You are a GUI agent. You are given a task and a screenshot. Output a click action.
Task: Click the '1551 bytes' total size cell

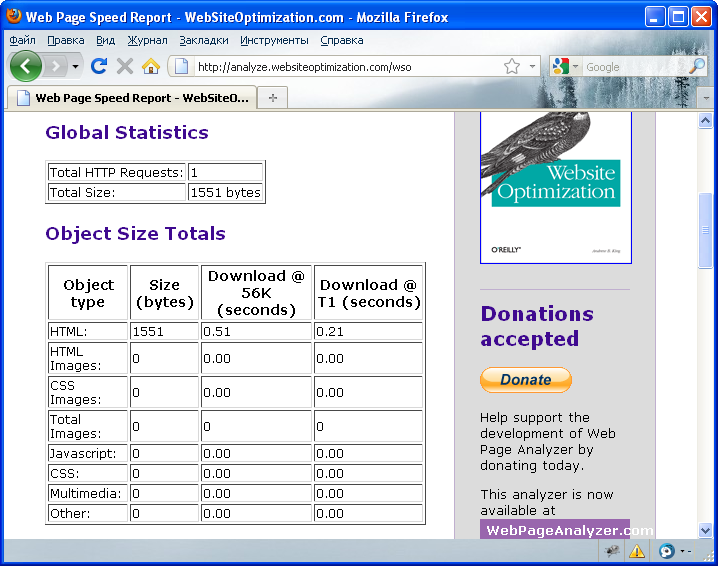[226, 192]
